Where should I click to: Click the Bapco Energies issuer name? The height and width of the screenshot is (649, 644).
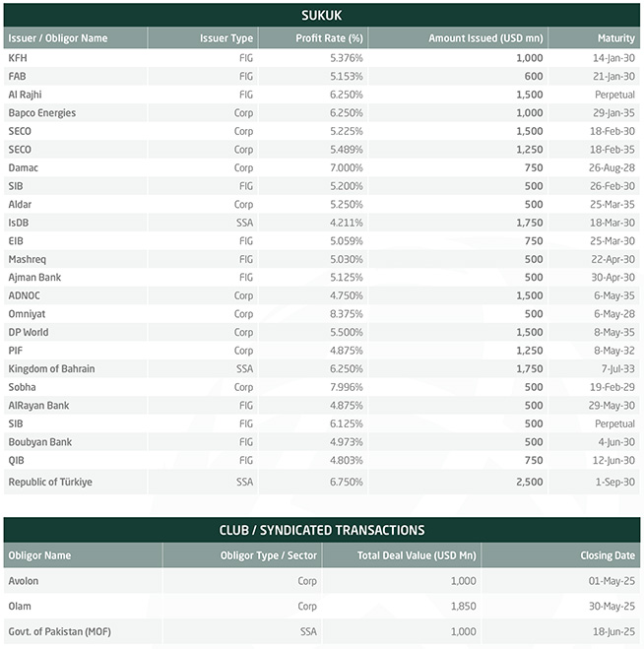(x=42, y=113)
